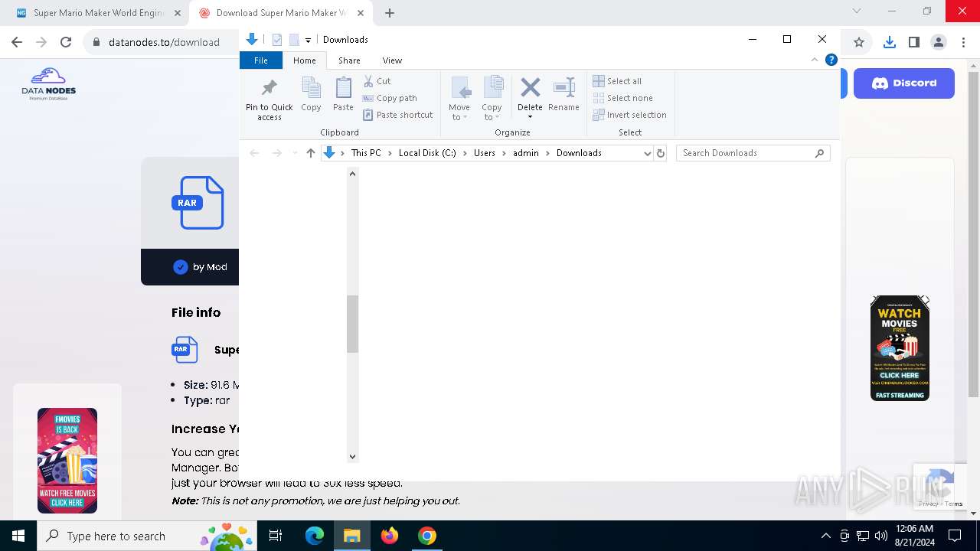This screenshot has height=551, width=980.
Task: Click the Explorer Back arrow
Action: click(x=254, y=153)
